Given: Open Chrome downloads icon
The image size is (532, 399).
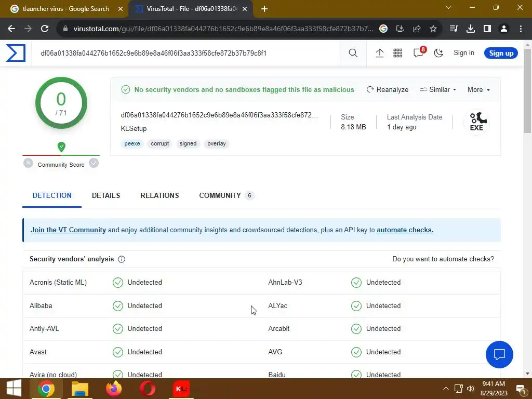Looking at the screenshot, I should [470, 29].
